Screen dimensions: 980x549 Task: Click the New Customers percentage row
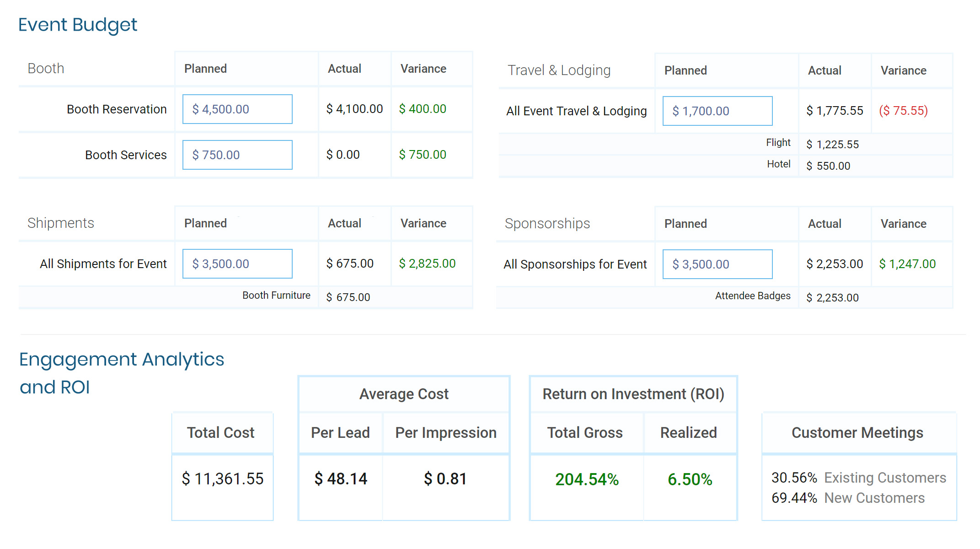click(x=848, y=498)
